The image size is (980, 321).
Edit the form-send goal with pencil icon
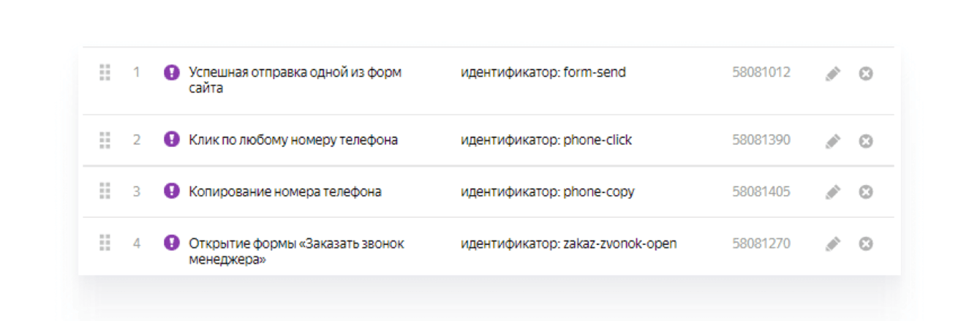[x=832, y=74]
